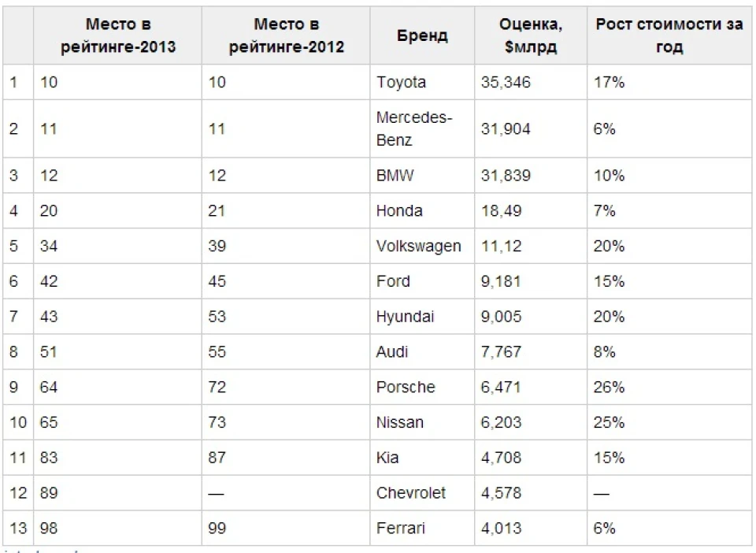Select the Porsche growth 26% cell
The height and width of the screenshot is (553, 756).
pyautogui.click(x=669, y=387)
